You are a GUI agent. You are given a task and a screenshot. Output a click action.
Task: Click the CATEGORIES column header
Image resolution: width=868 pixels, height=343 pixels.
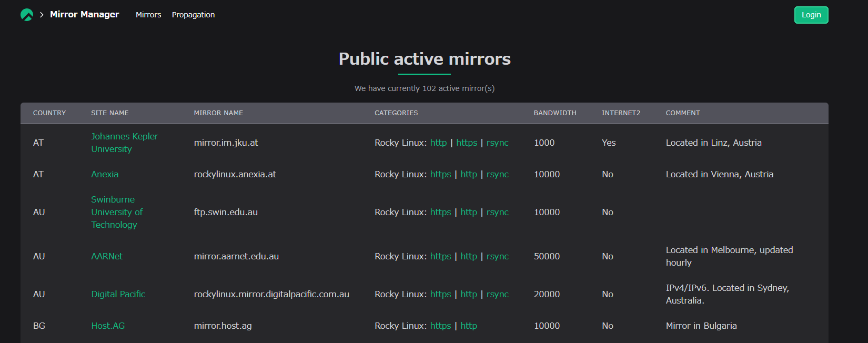point(396,113)
